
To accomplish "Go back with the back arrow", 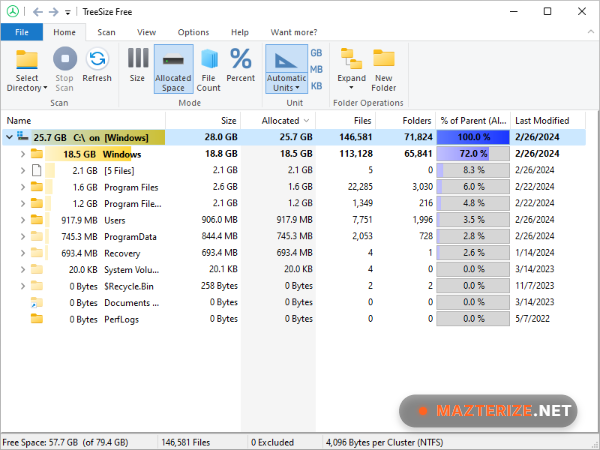I will coord(38,12).
